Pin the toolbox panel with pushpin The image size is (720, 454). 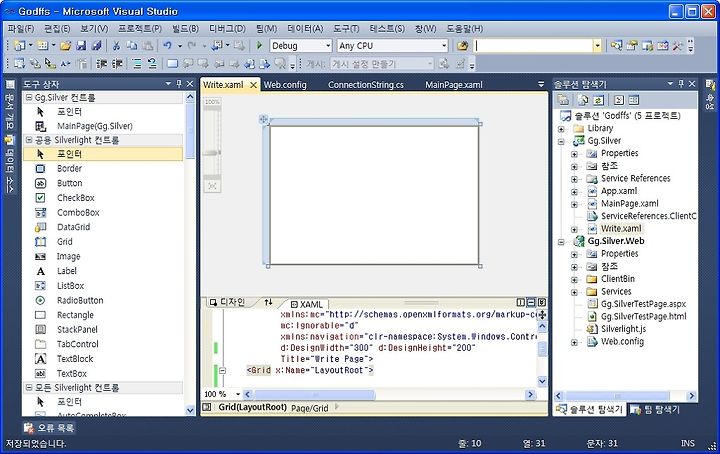coord(179,84)
